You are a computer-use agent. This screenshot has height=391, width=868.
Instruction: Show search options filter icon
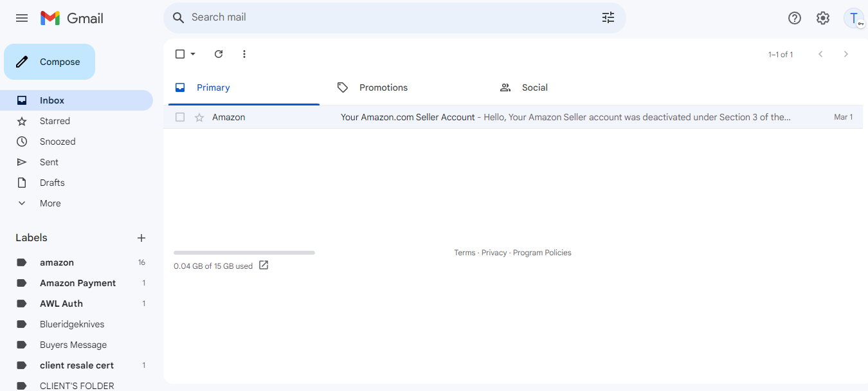pyautogui.click(x=608, y=17)
